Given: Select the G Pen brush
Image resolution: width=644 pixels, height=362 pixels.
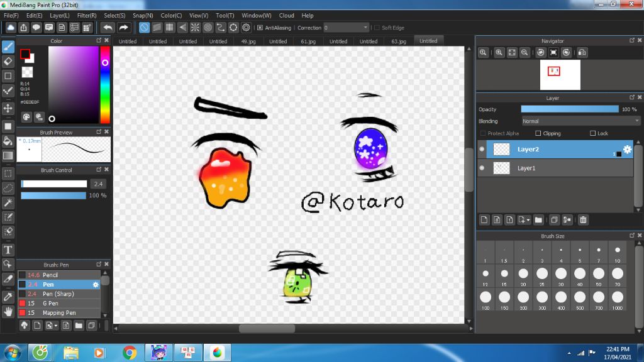Looking at the screenshot, I should pos(59,304).
